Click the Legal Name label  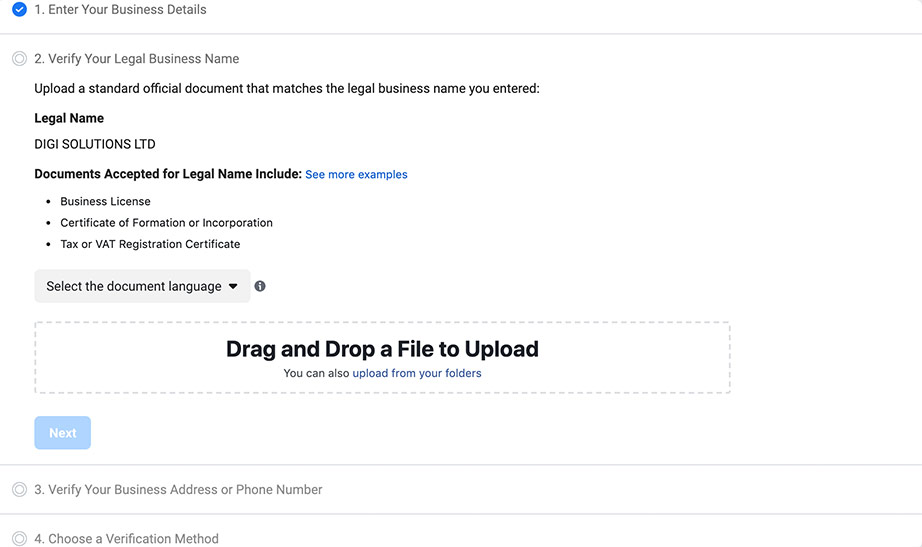click(69, 118)
